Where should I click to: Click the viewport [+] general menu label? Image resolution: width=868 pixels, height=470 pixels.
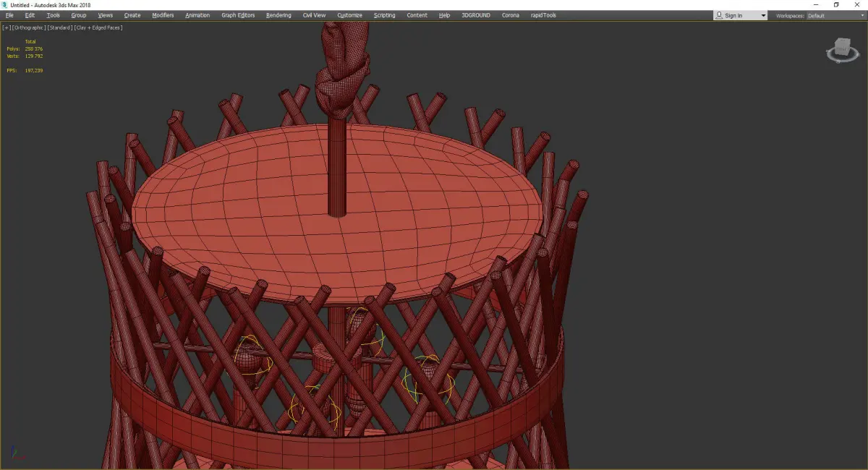(x=7, y=27)
